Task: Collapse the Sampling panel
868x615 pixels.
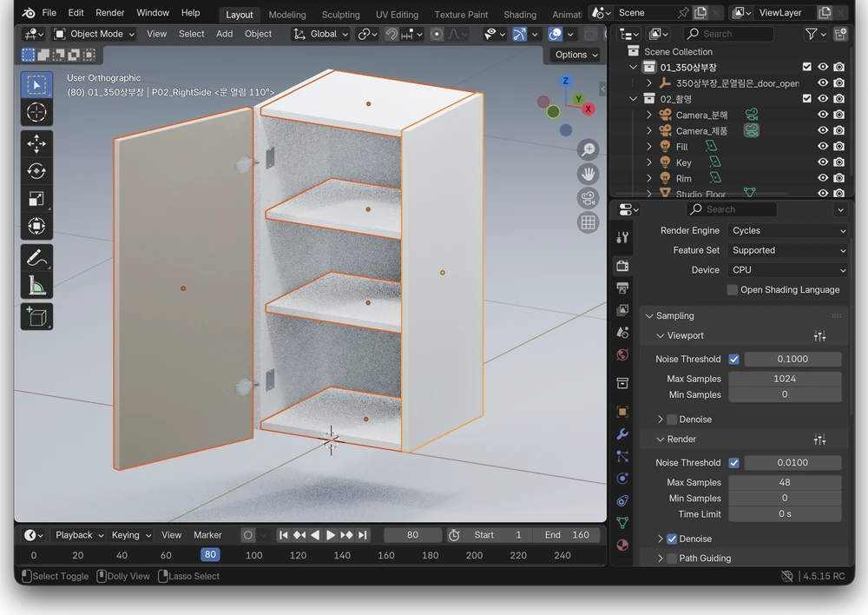Action: pos(650,316)
